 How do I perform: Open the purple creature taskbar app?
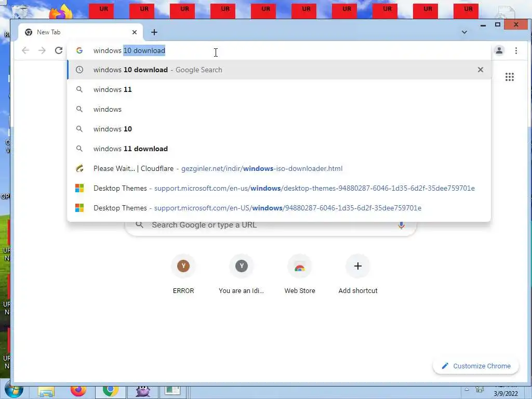point(143,391)
